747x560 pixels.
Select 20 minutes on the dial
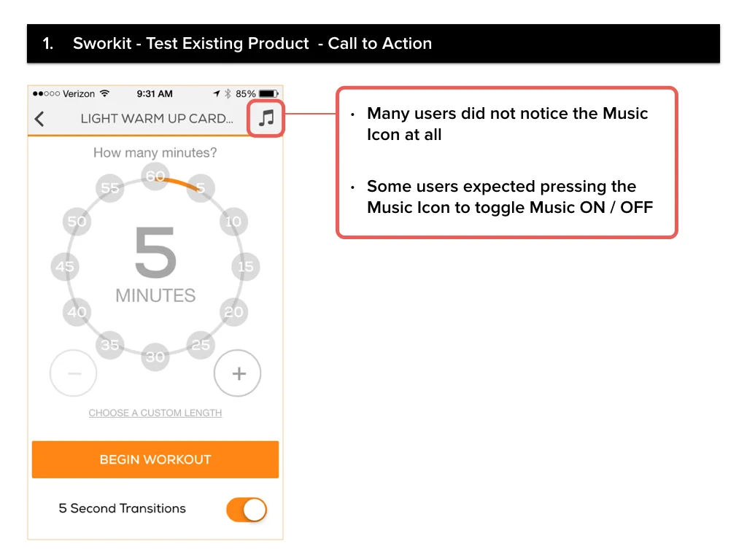click(233, 312)
